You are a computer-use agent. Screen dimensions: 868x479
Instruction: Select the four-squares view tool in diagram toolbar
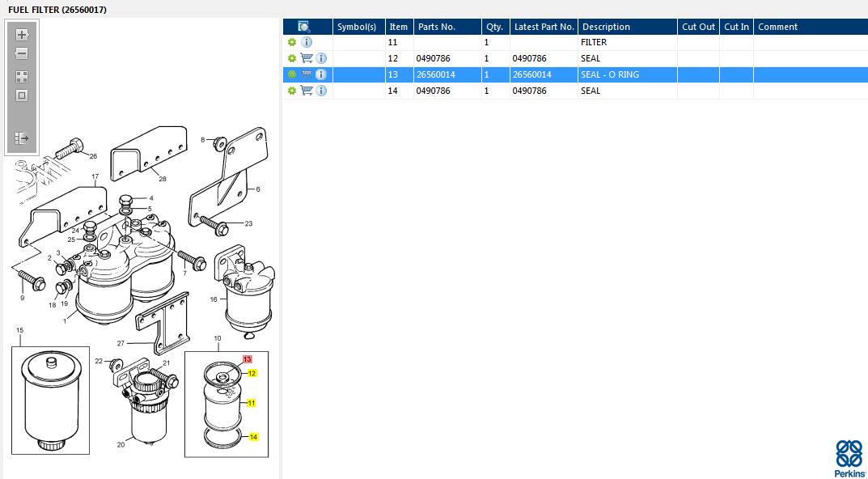pyautogui.click(x=22, y=76)
